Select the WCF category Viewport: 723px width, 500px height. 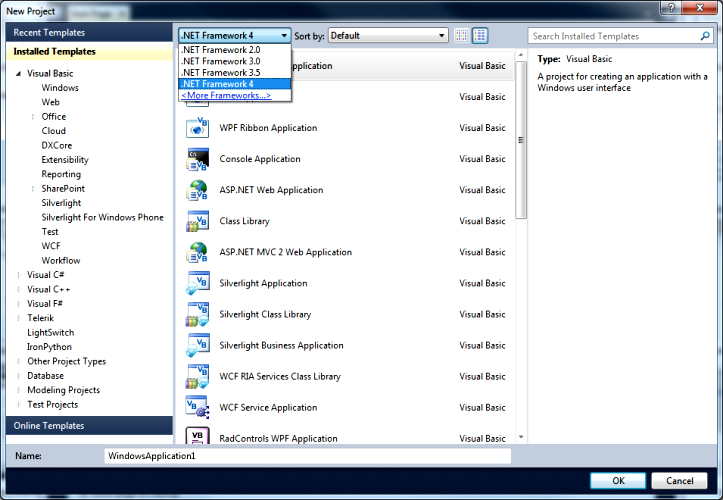(x=51, y=246)
